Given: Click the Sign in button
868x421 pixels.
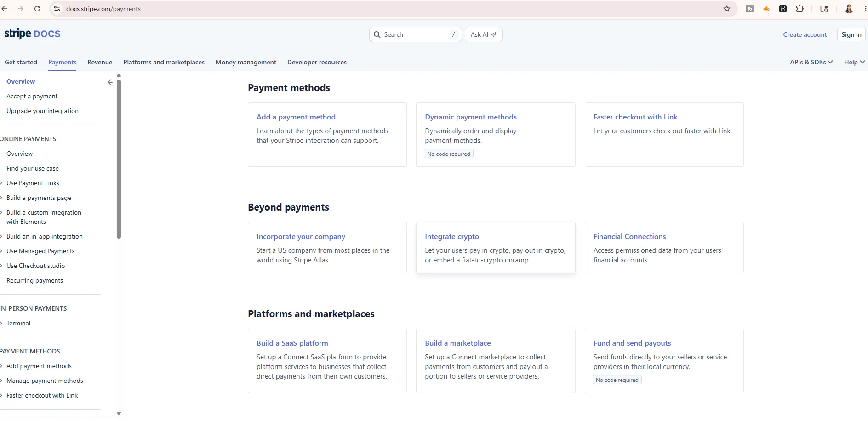Looking at the screenshot, I should click(x=851, y=34).
